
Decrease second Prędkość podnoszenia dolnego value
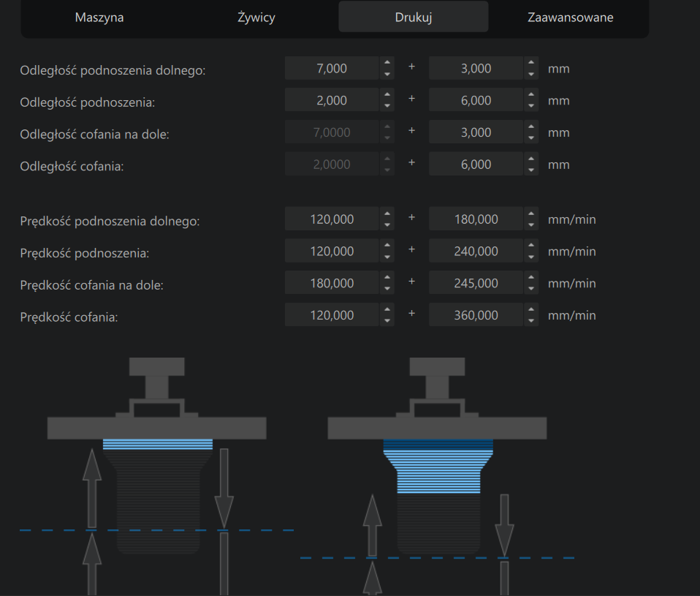pyautogui.click(x=531, y=225)
